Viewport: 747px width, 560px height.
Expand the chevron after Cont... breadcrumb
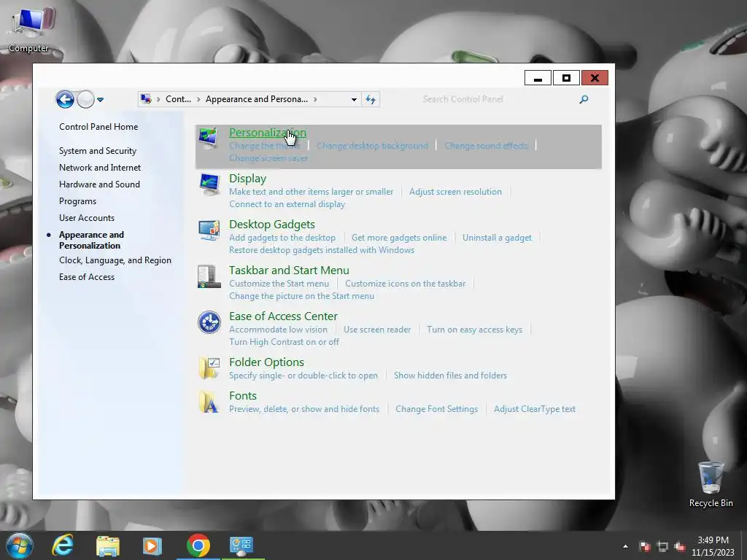(198, 99)
